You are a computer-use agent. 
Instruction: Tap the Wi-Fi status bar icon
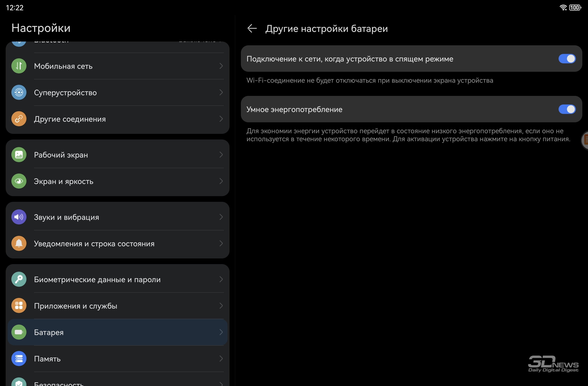pos(563,8)
